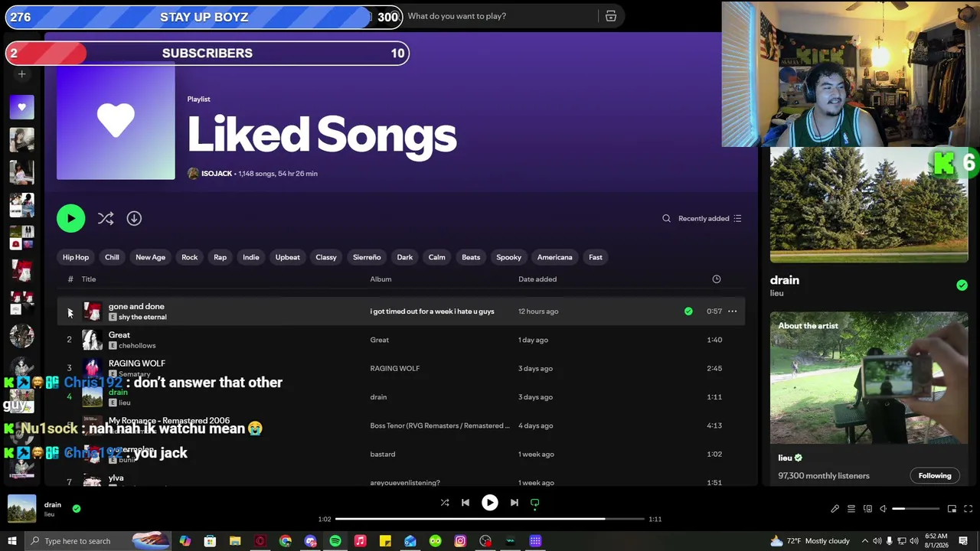The width and height of the screenshot is (980, 551).
Task: Open the Windows Start menu
Action: pos(12,541)
